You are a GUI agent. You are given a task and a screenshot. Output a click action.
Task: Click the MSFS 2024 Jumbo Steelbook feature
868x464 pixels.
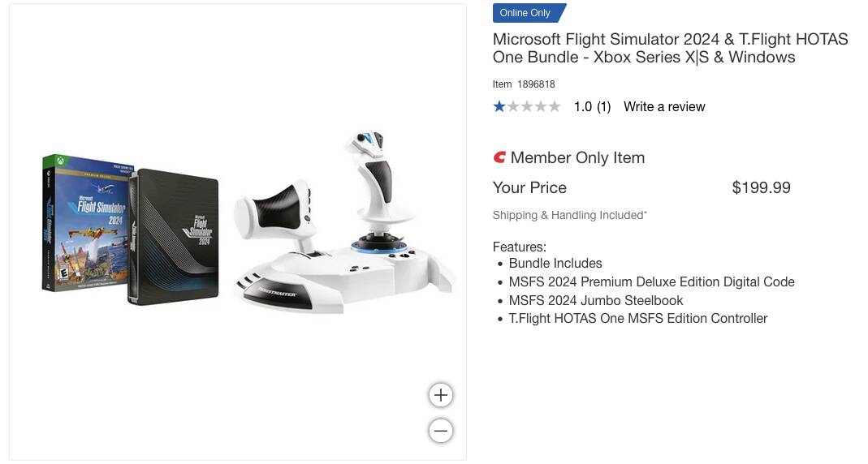(596, 300)
